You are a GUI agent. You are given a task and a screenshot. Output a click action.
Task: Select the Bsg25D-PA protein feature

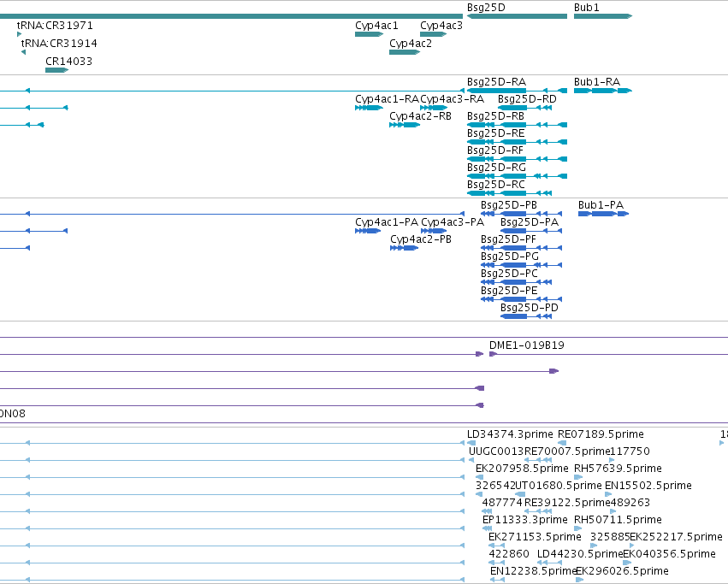point(531,231)
